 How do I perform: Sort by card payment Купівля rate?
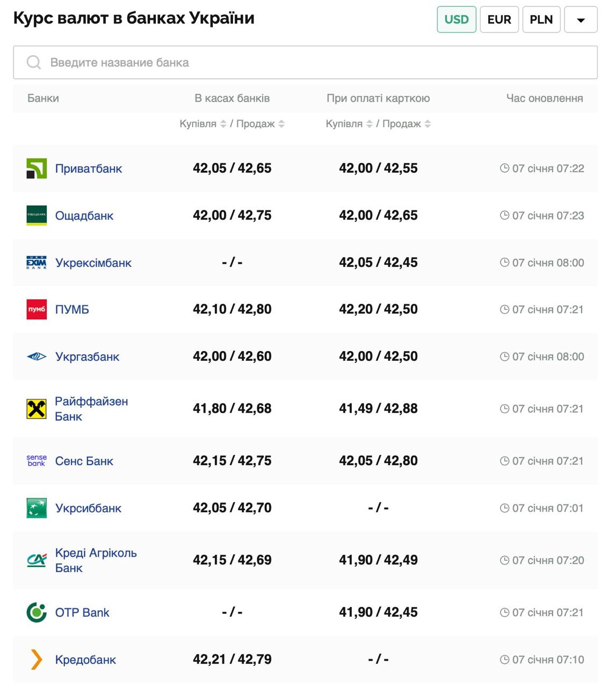tap(369, 124)
